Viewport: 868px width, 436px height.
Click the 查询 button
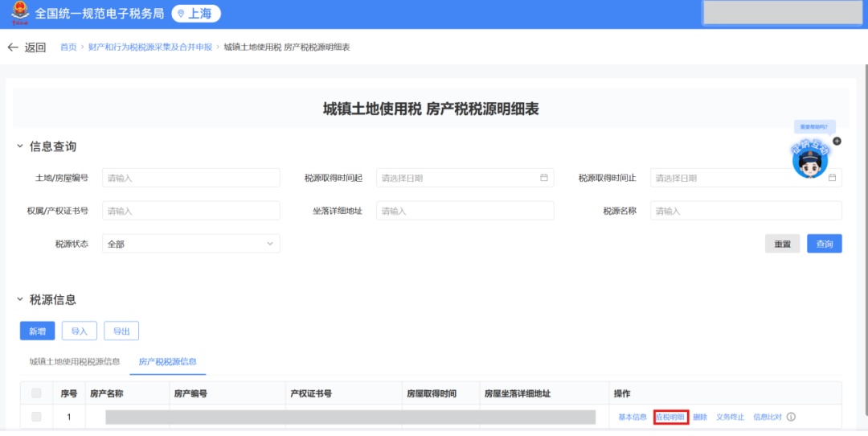(824, 244)
